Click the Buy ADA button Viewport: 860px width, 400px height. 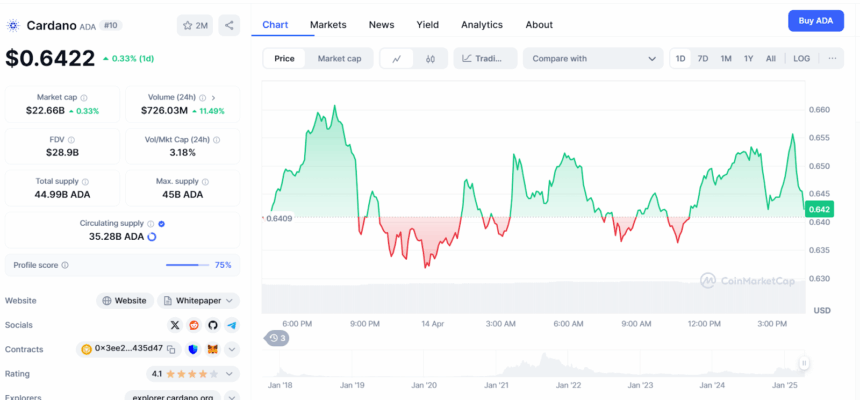click(816, 21)
